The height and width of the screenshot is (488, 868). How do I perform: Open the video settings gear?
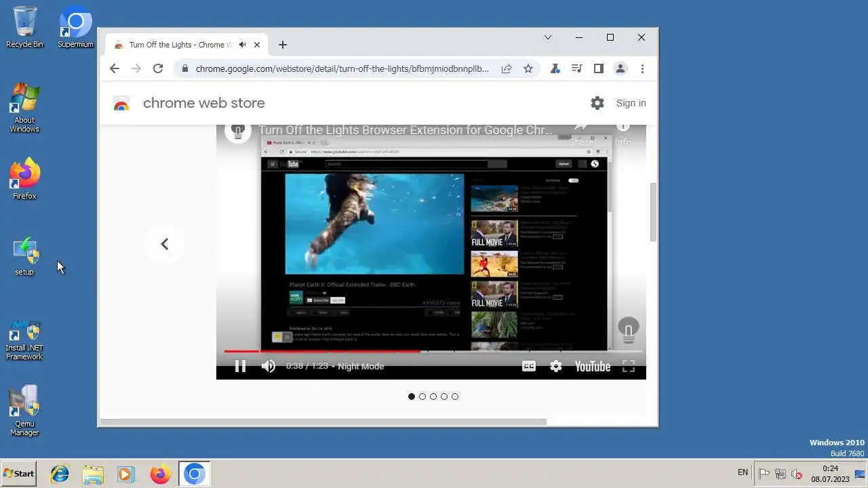pos(556,366)
